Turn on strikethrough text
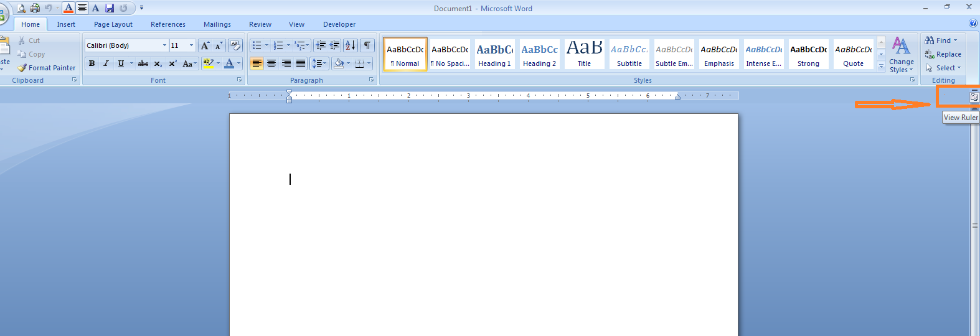The image size is (980, 336). (143, 63)
